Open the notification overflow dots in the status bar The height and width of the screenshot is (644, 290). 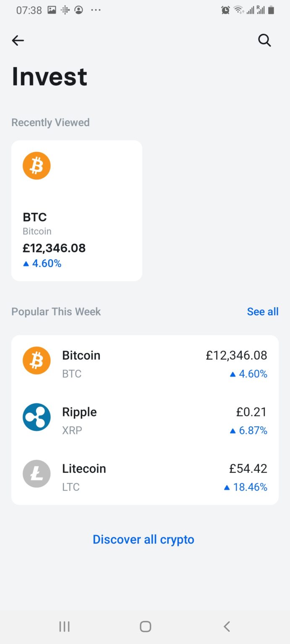(96, 10)
